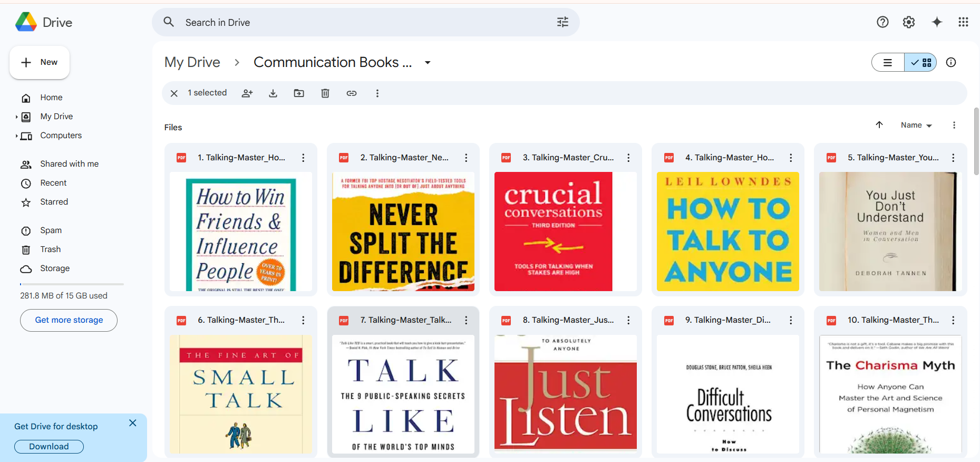Image resolution: width=980 pixels, height=462 pixels.
Task: Open menu for 3. Talking-Master_Cru file
Action: (628, 158)
